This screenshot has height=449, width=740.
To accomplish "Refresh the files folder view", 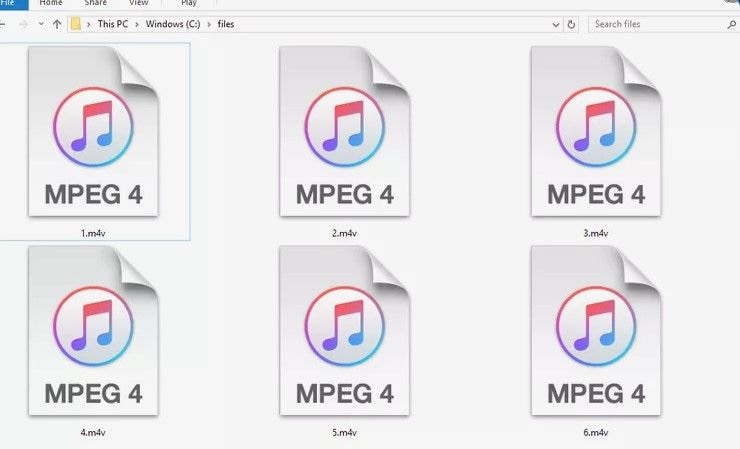I will 571,25.
